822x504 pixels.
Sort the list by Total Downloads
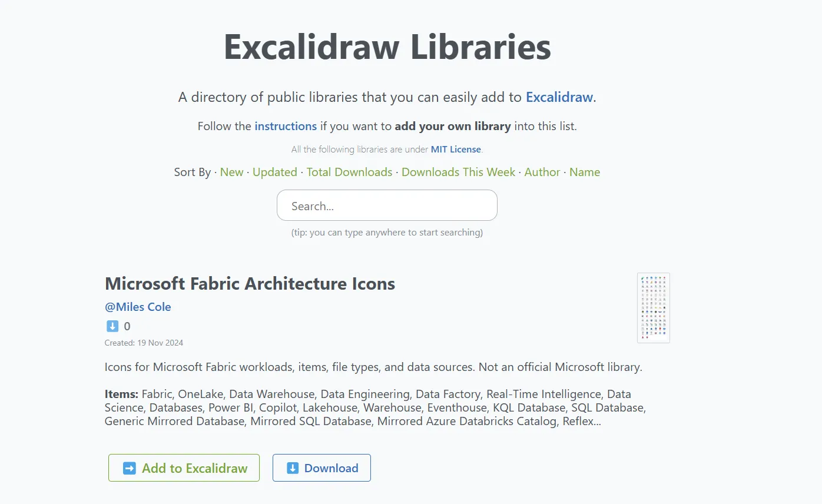[349, 172]
